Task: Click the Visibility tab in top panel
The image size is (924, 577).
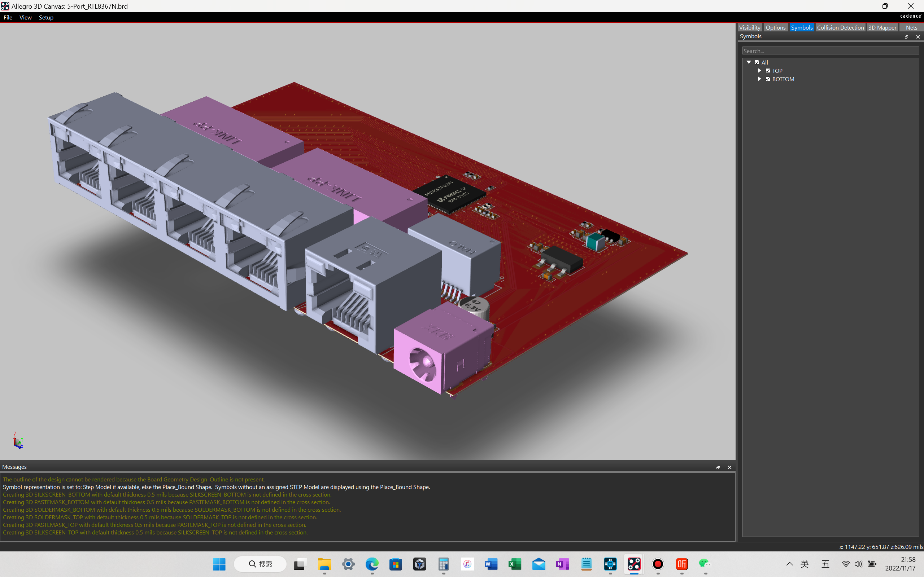Action: coord(750,27)
